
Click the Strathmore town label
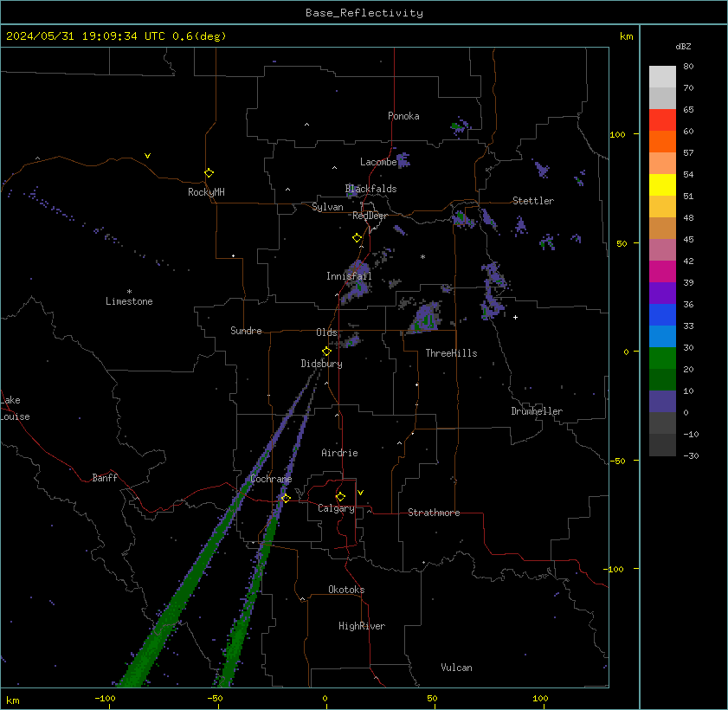[434, 513]
